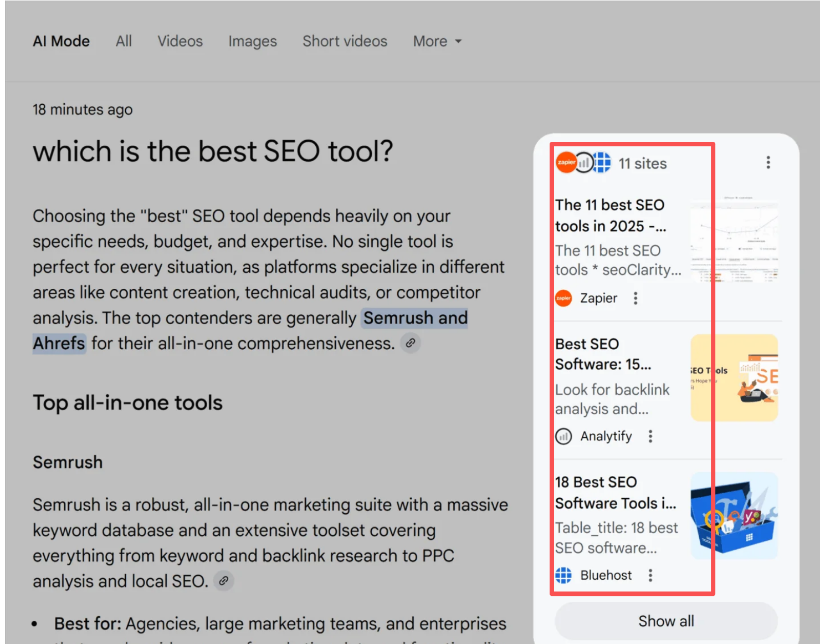820x644 pixels.
Task: Open the three-dot menu beside 11 sites
Action: [768, 162]
